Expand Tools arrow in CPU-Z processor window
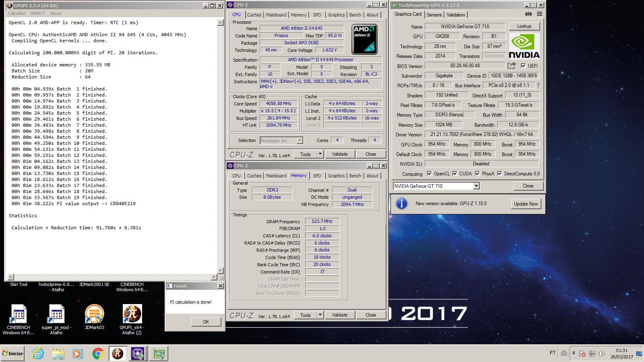This screenshot has width=644, height=362. (320, 154)
